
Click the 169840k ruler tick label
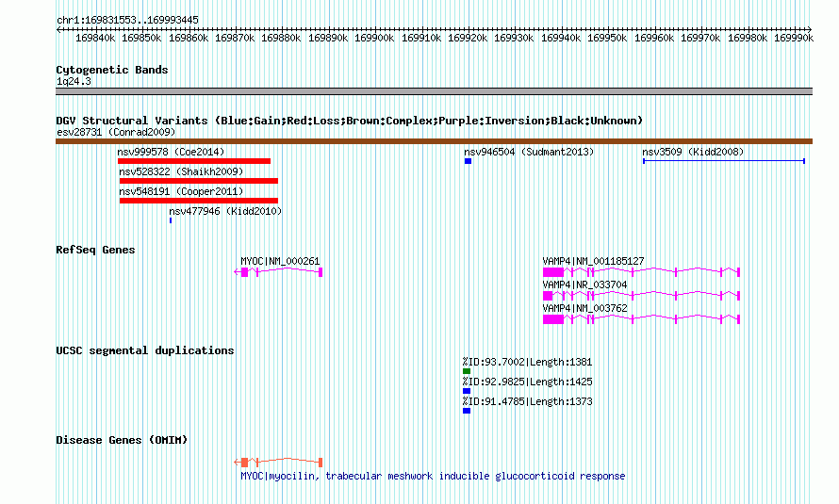coord(94,38)
